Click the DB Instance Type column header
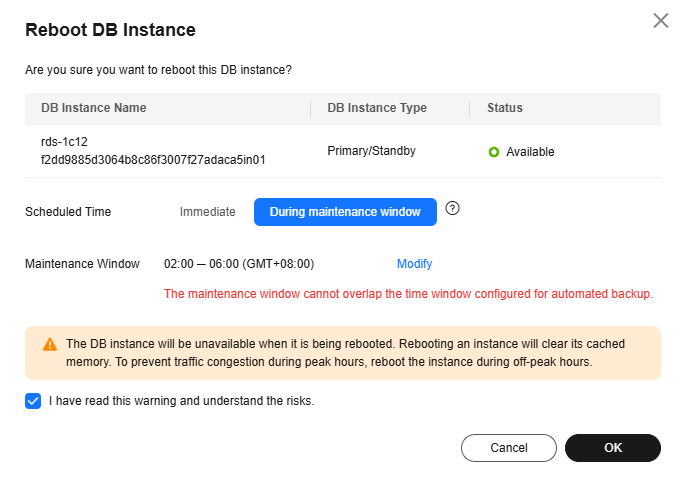Screen dimensions: 686x488 [377, 108]
